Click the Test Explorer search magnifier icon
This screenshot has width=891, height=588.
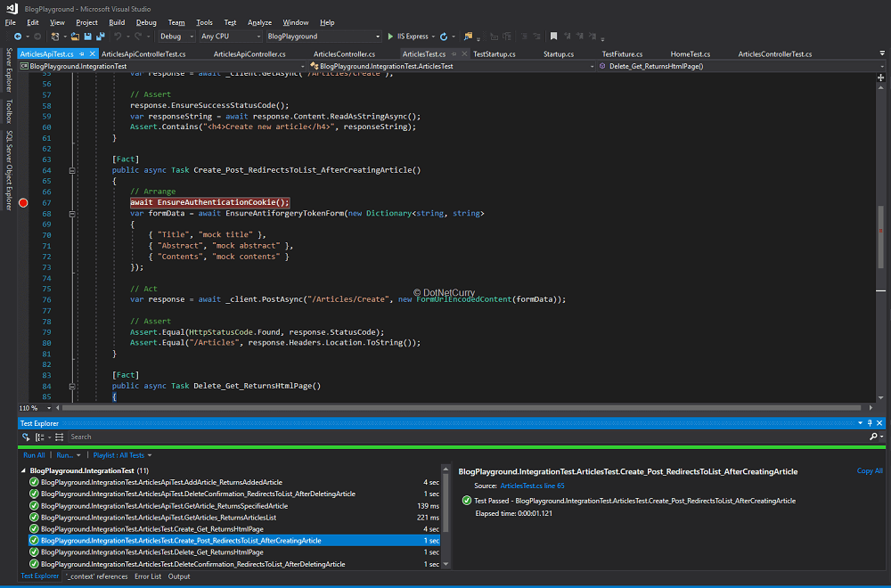873,437
